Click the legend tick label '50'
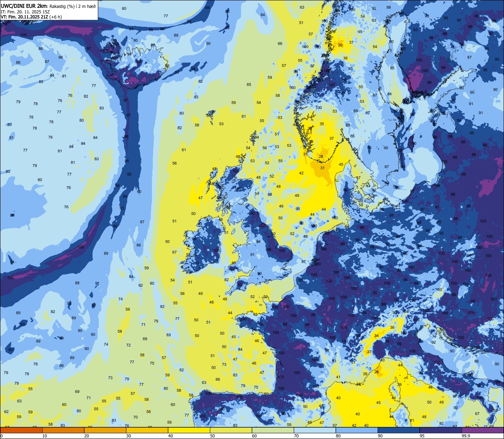This screenshot has width=504, height=439. tap(212, 436)
